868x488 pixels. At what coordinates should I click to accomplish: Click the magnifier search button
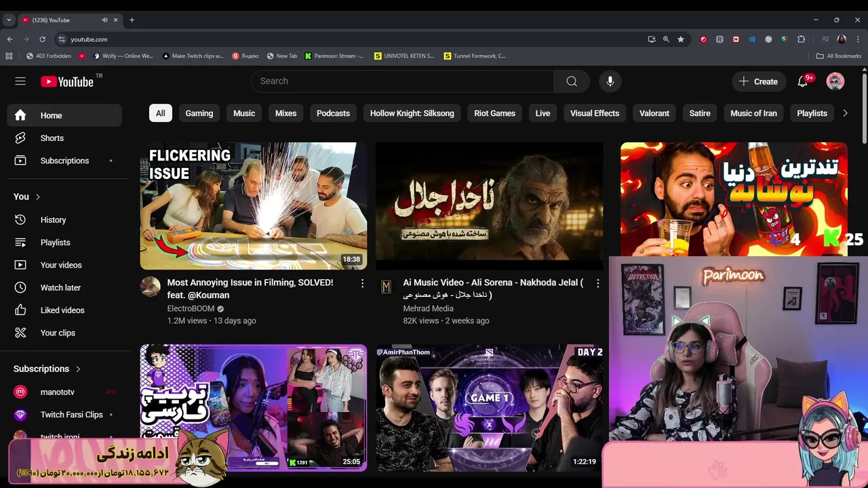572,81
